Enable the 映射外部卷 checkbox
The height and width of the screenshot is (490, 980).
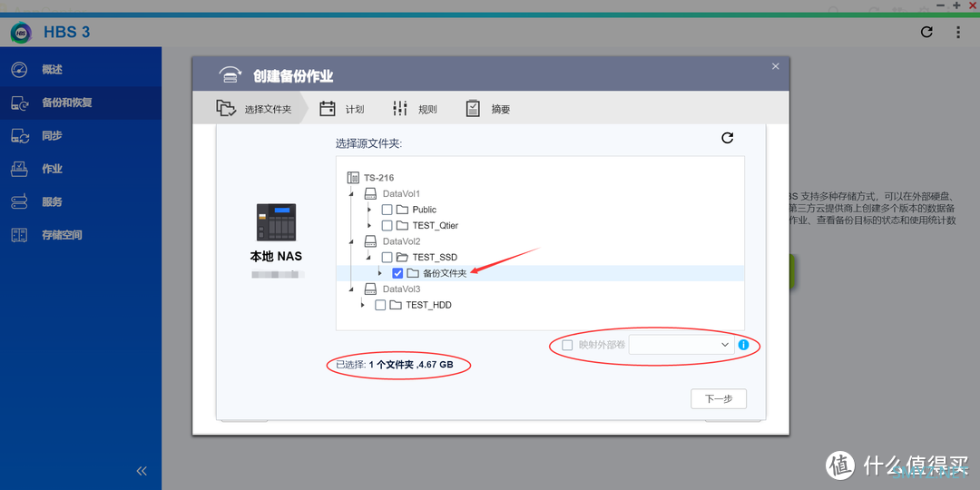click(567, 345)
